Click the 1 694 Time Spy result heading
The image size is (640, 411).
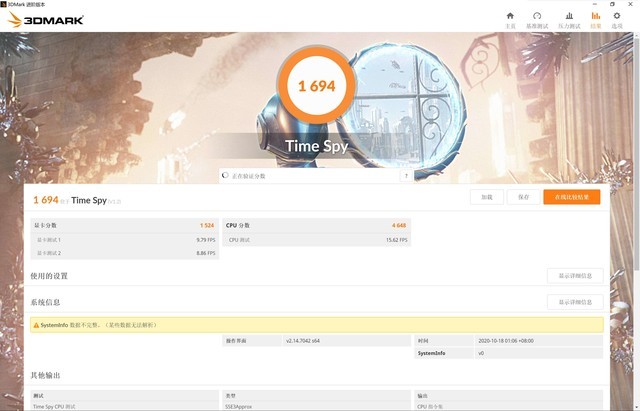[x=77, y=200]
